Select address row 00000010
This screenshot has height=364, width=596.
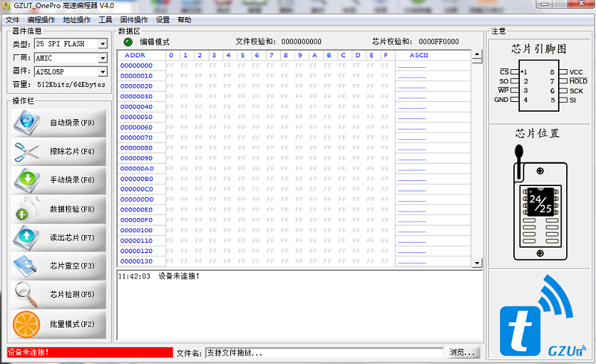point(136,76)
